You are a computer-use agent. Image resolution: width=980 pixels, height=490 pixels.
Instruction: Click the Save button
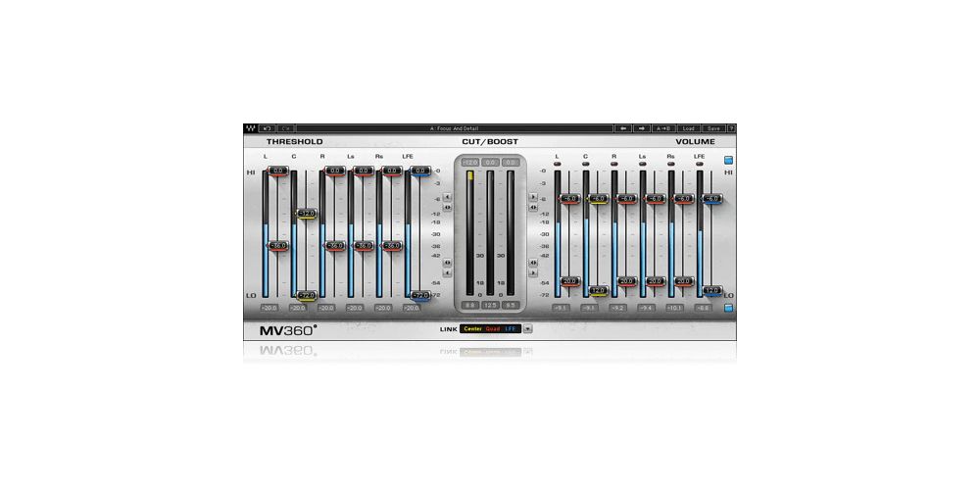coord(713,128)
